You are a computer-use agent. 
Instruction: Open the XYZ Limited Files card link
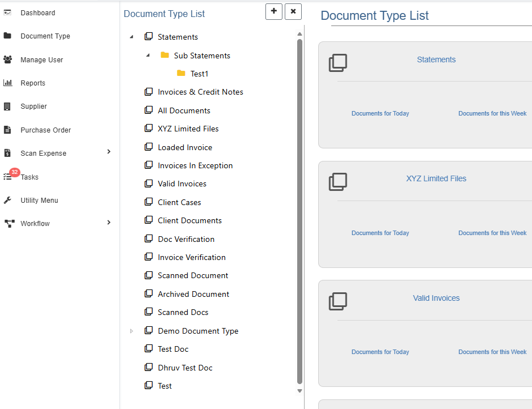point(436,178)
